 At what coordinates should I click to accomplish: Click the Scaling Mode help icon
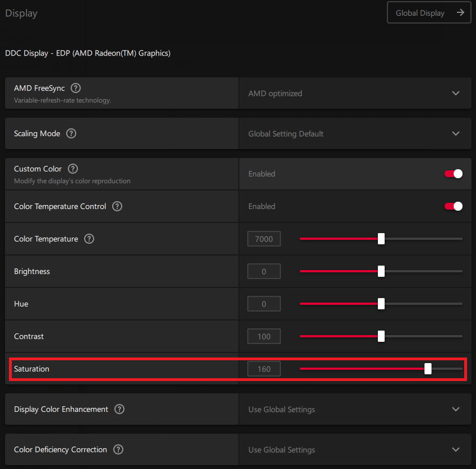[71, 133]
